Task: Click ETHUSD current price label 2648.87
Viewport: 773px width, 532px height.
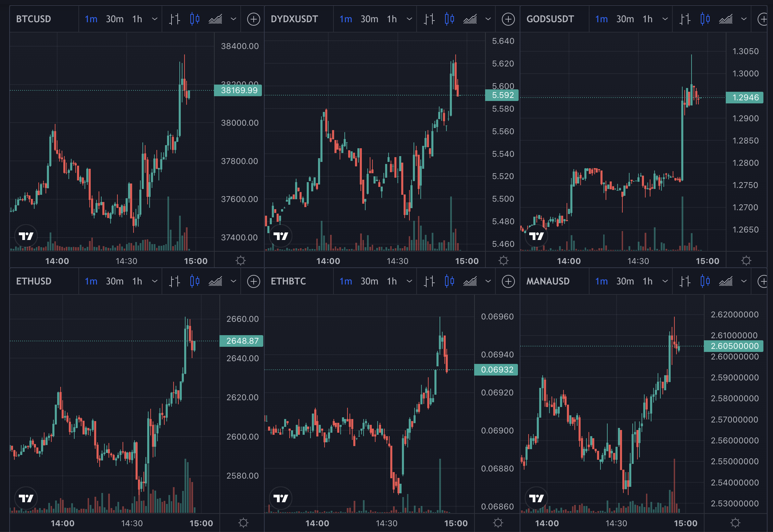Action: [241, 341]
